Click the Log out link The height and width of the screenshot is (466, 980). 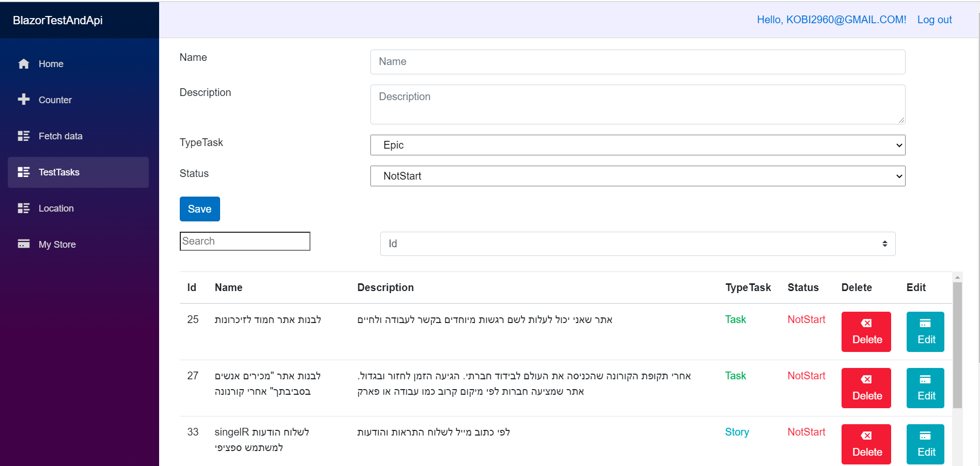(934, 20)
